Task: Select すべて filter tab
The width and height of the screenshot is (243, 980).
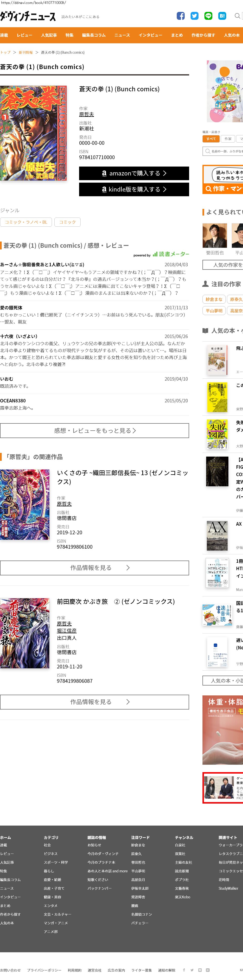Action: tap(211, 139)
